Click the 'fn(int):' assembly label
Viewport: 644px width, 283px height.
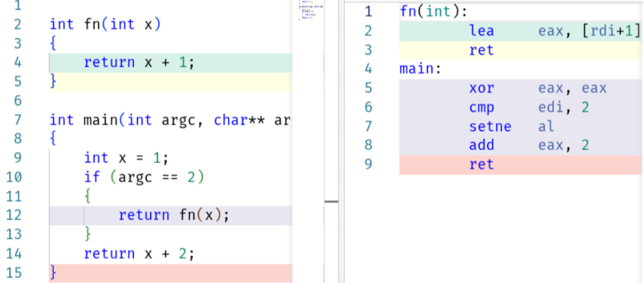(425, 11)
